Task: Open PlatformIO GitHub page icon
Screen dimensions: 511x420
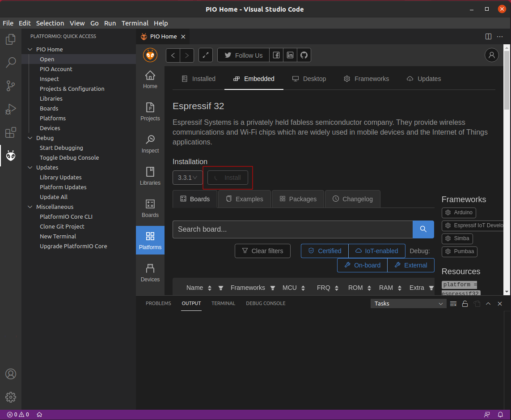Action: point(304,55)
